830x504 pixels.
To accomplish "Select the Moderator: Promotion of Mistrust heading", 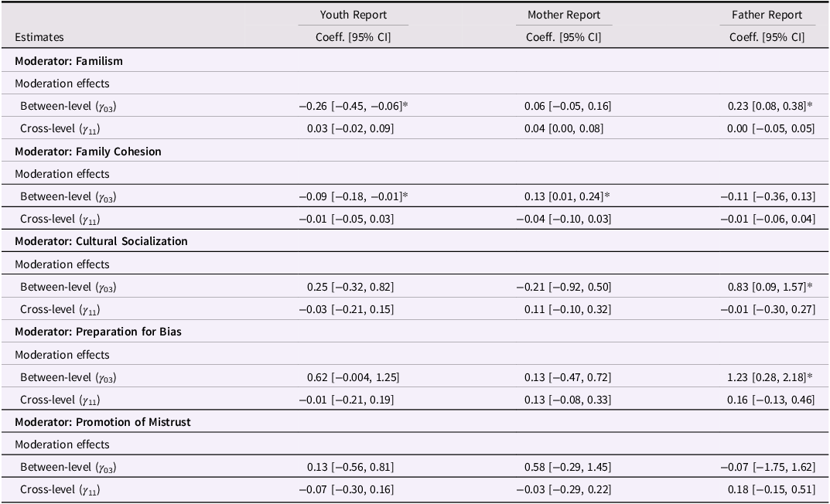I will coord(103,422).
